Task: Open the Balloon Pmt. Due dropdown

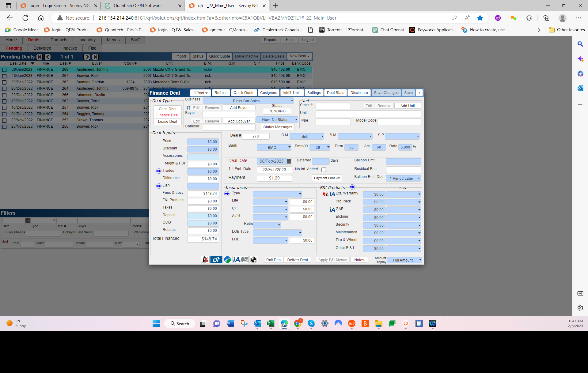Action: pyautogui.click(x=403, y=178)
